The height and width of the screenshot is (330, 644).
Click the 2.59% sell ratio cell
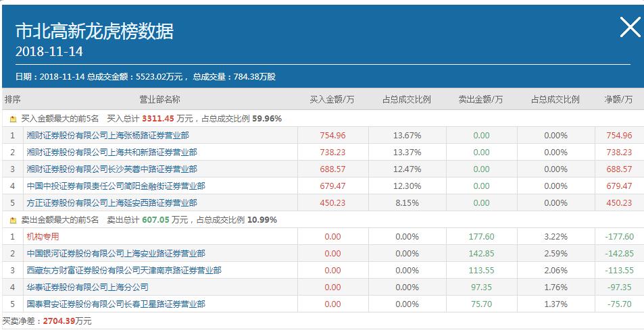pyautogui.click(x=555, y=253)
